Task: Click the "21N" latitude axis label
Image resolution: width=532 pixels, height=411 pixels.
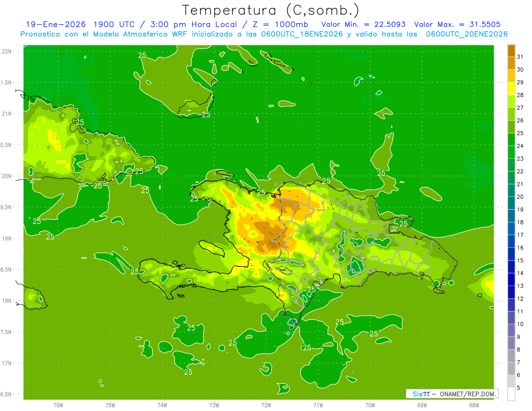Action: pos(7,114)
